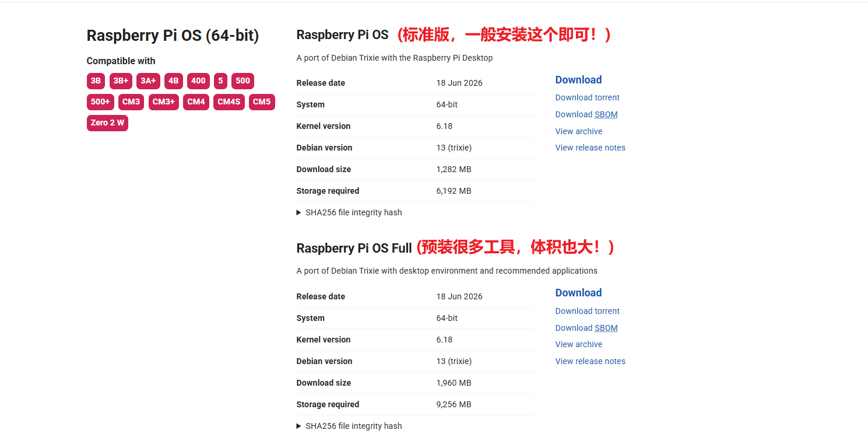Click the CM5 compatibility badge
This screenshot has width=868, height=444.
262,102
